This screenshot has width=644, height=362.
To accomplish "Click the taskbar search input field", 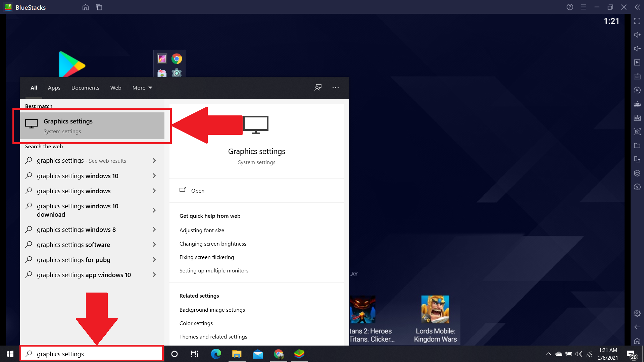I will pyautogui.click(x=92, y=354).
